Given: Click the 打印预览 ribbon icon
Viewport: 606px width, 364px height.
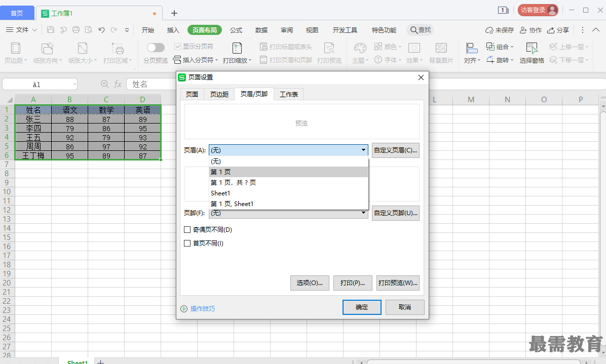Looking at the screenshot, I should (329, 53).
